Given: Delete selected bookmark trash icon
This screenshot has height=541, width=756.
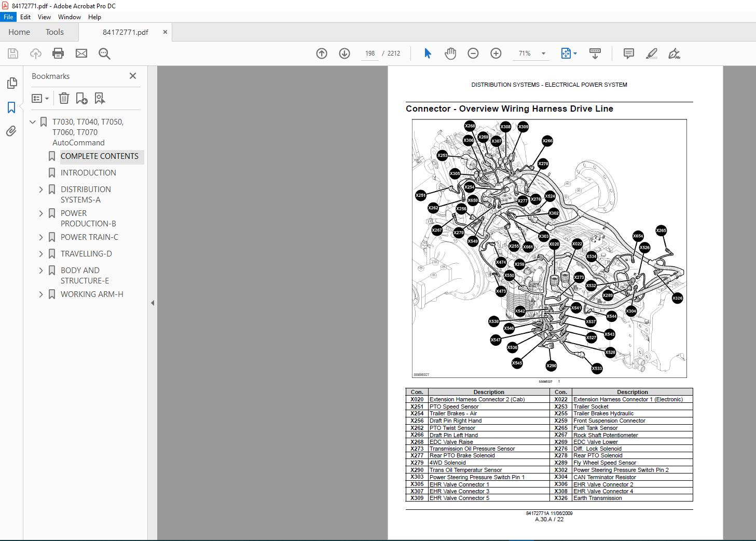Looking at the screenshot, I should [64, 98].
